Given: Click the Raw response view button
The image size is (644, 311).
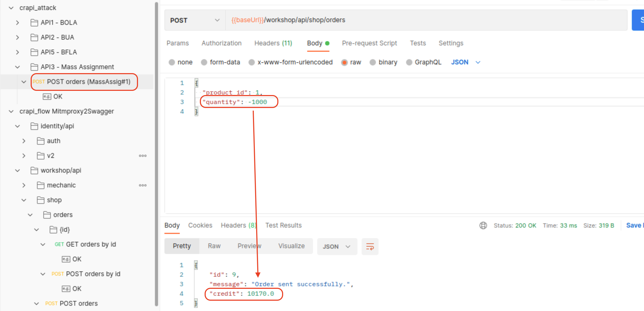Looking at the screenshot, I should [x=214, y=246].
